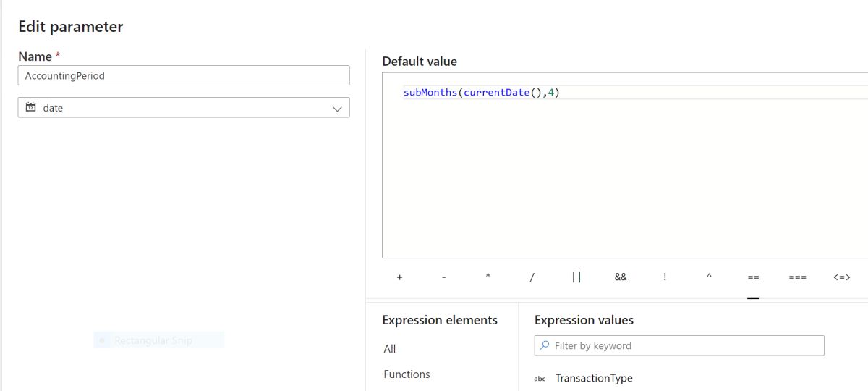This screenshot has height=391, width=868.
Task: Insert the NOT operator
Action: pyautogui.click(x=665, y=277)
